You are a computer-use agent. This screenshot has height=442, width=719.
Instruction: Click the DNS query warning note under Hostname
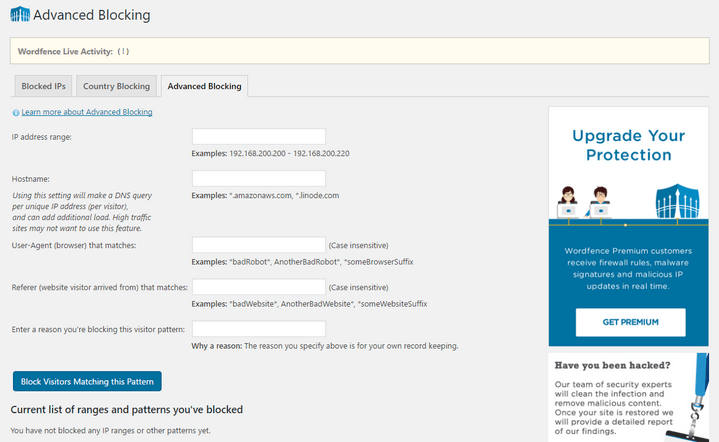point(82,212)
